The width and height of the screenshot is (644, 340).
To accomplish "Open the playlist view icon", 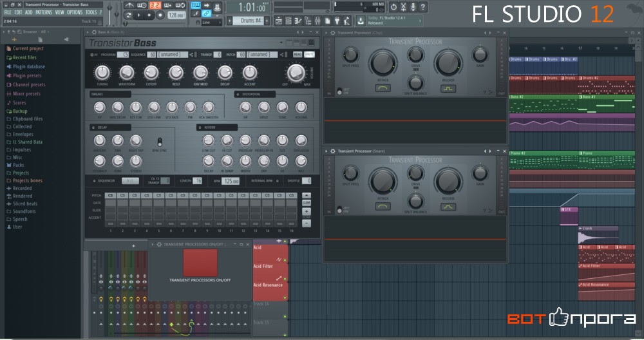I will pyautogui.click(x=278, y=21).
